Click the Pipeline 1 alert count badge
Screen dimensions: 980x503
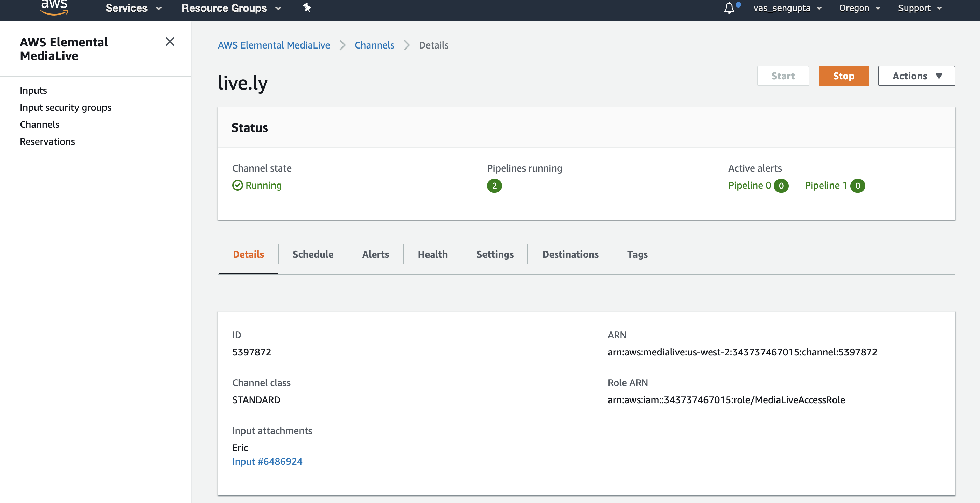pos(857,186)
